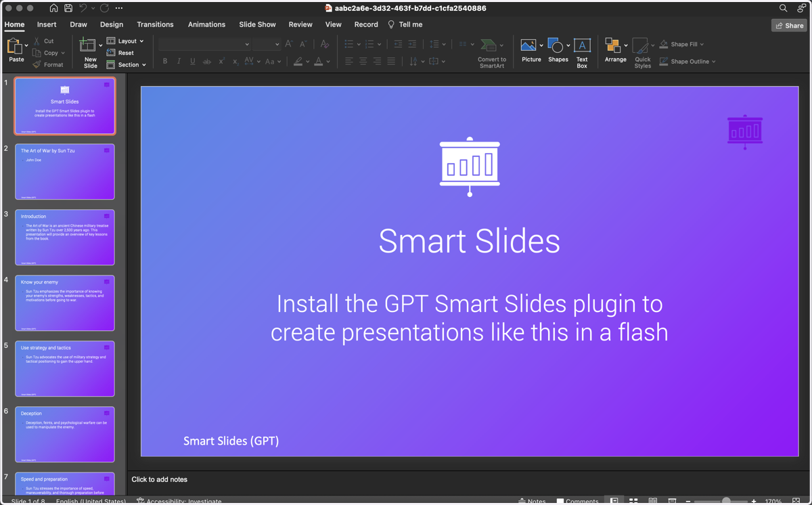Click the Format painter brush
Viewport: 812px width, 505px height.
[x=37, y=64]
